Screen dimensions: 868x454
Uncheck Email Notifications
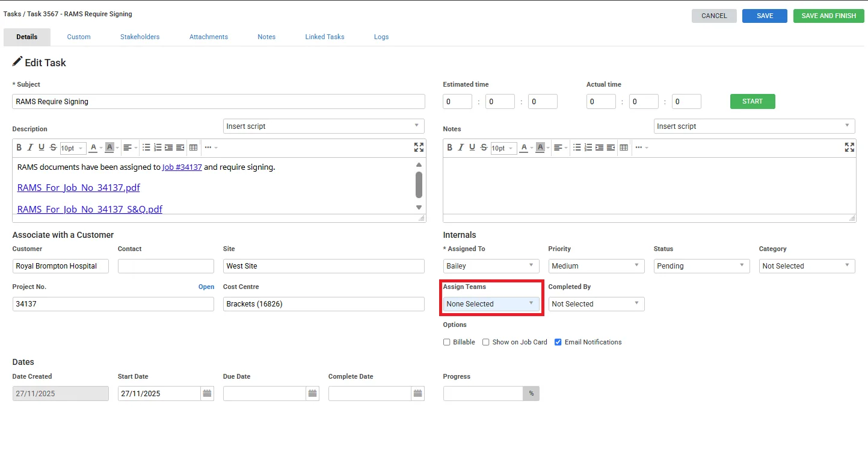click(558, 342)
